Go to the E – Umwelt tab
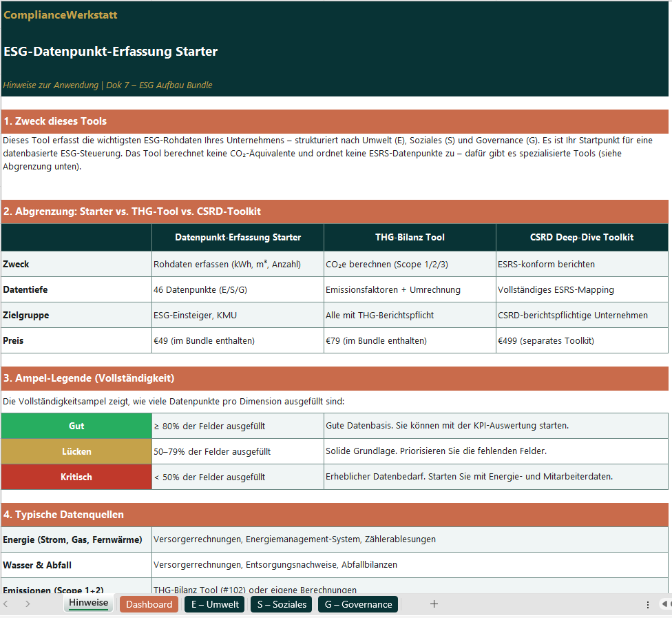Viewport: 672px width, 618px height. point(215,604)
